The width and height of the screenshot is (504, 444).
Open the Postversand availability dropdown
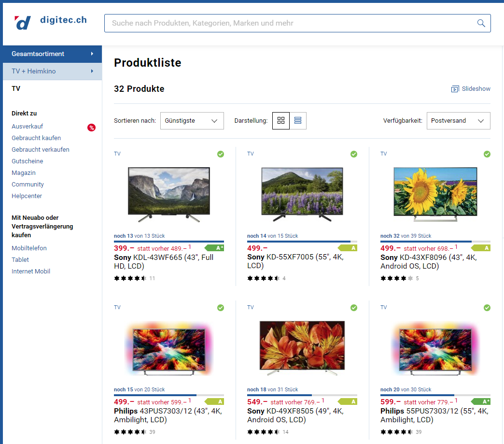click(458, 121)
